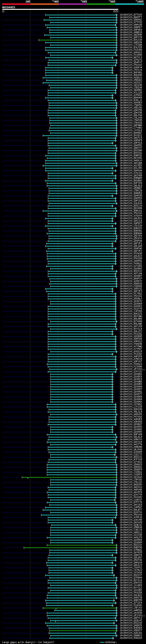The image size is (146, 644).
Task: Select the UniRef100_Q6BPE7 label
Action: [131, 27]
